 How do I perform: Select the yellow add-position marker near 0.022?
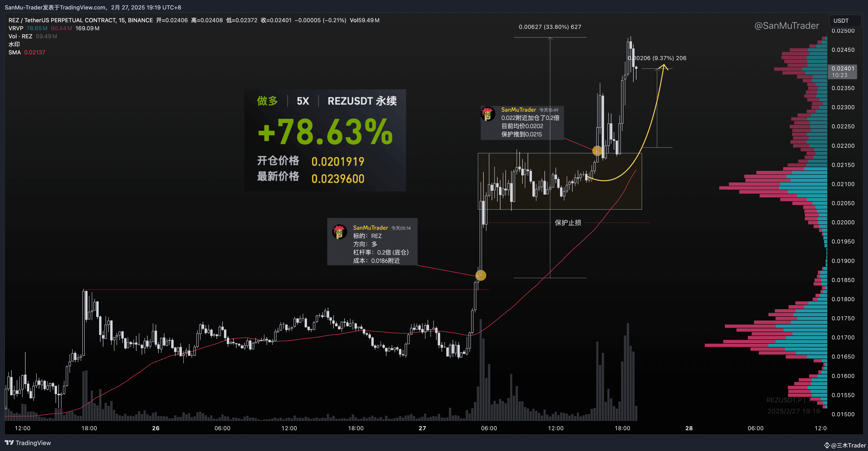click(597, 151)
